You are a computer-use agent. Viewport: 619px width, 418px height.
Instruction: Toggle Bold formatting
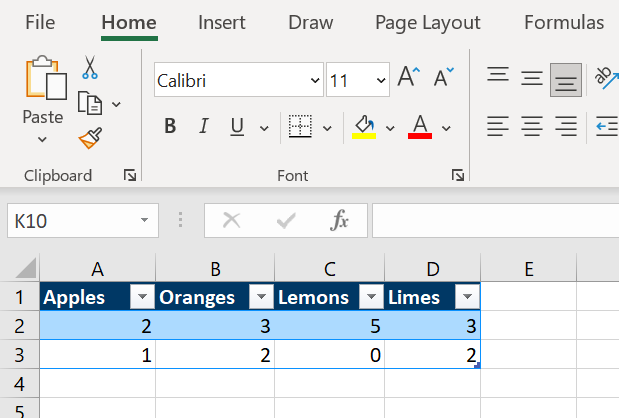170,126
